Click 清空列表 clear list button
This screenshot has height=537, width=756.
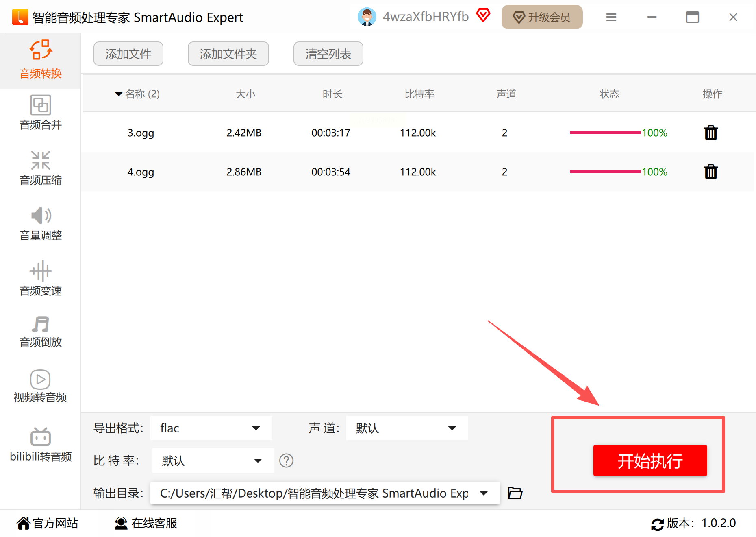click(328, 54)
